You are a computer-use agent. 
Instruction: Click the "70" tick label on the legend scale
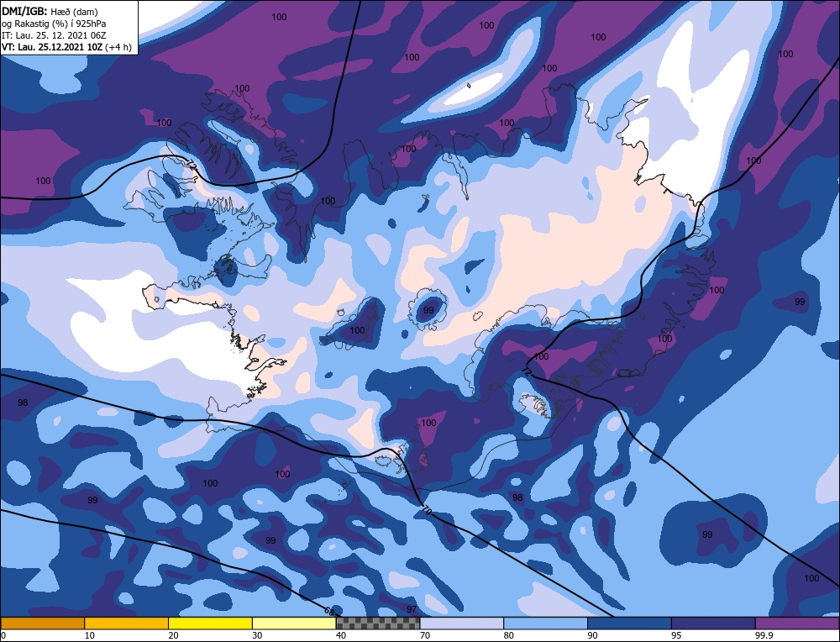coord(425,635)
